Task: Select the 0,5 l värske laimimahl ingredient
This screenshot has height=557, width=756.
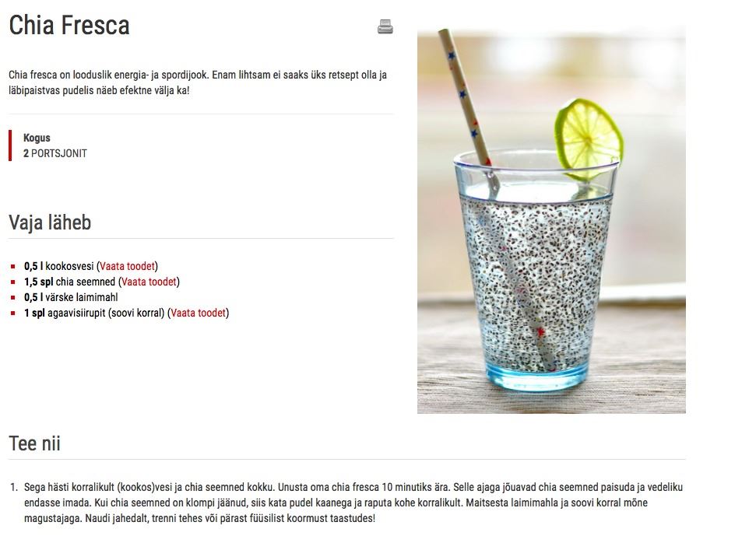Action: (71, 297)
